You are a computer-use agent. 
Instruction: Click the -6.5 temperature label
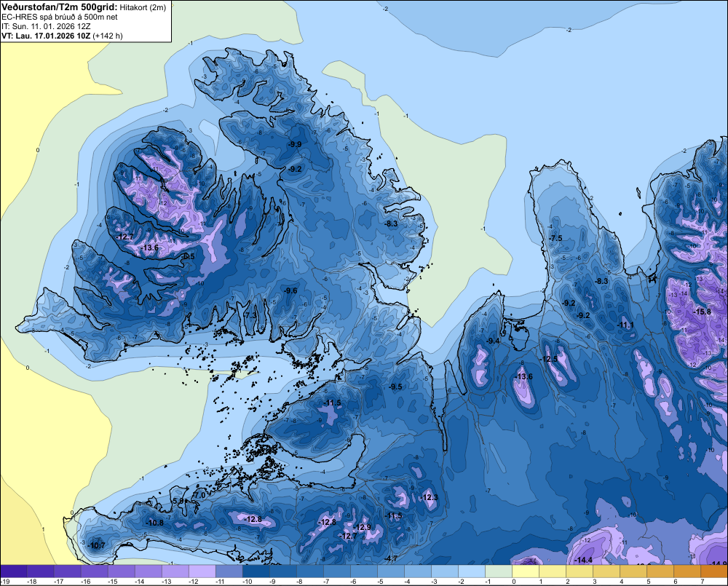[x=188, y=256]
